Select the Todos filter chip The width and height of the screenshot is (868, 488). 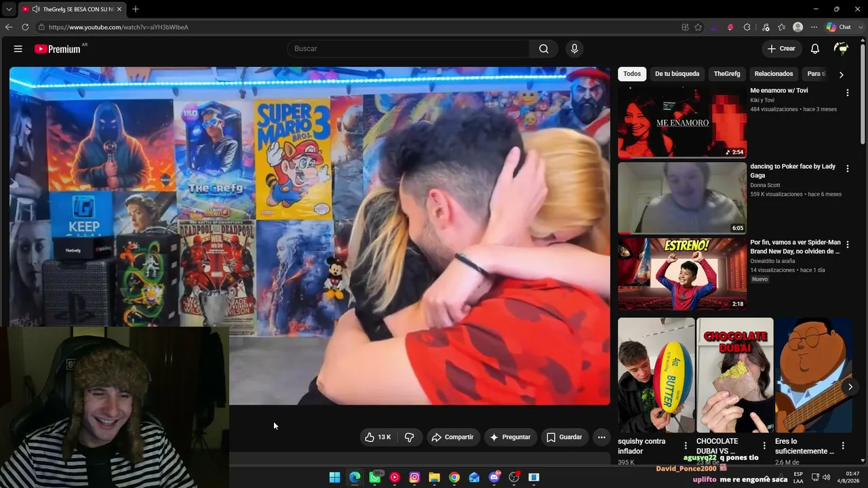point(632,74)
